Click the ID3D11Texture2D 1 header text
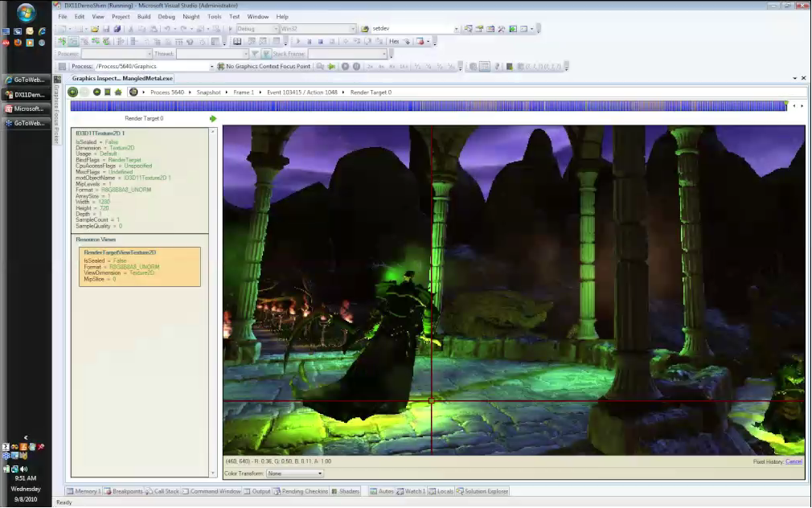The width and height of the screenshot is (812, 508). point(100,133)
